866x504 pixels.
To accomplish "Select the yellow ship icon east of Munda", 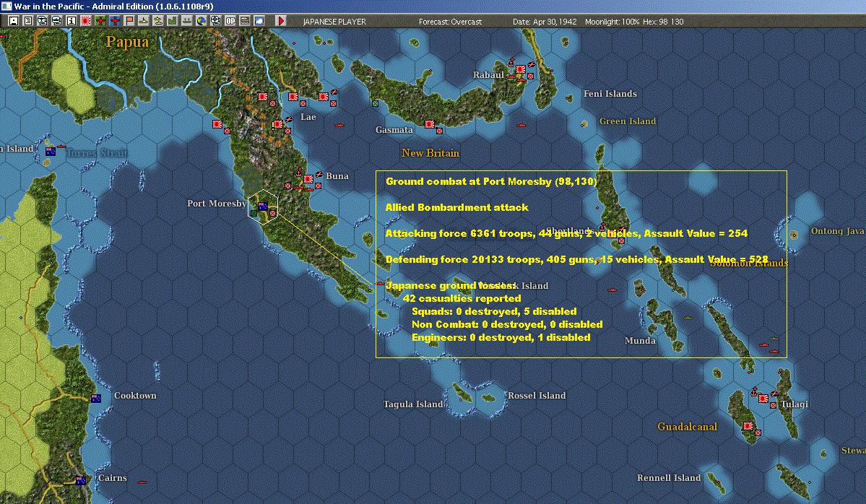I will (688, 318).
